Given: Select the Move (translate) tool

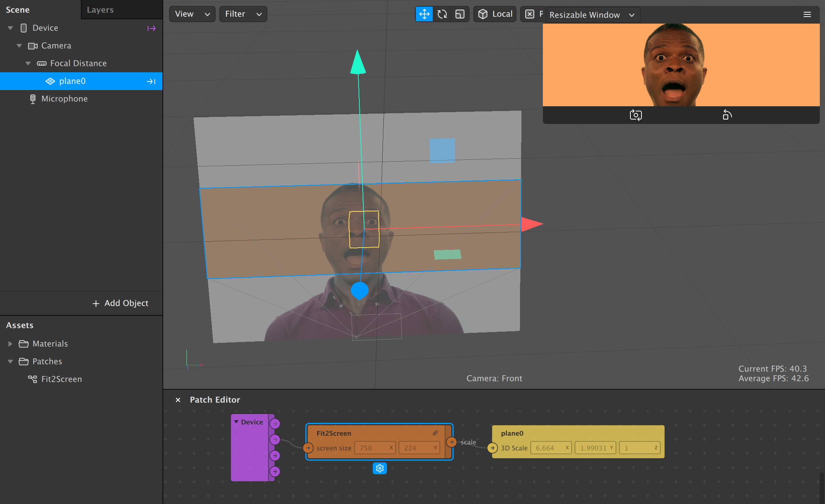Looking at the screenshot, I should pos(424,14).
